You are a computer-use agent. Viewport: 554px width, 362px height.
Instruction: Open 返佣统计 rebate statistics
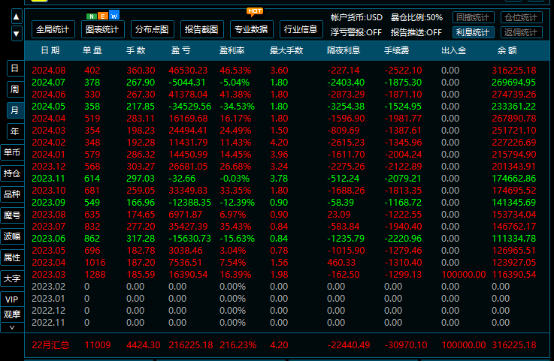pos(521,32)
